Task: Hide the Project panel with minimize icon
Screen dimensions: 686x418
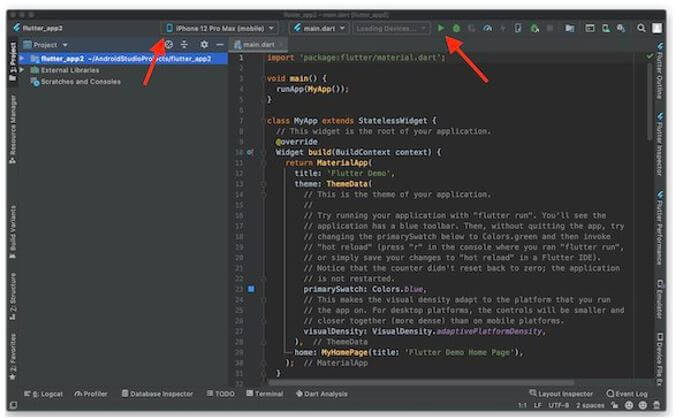Action: [x=219, y=45]
